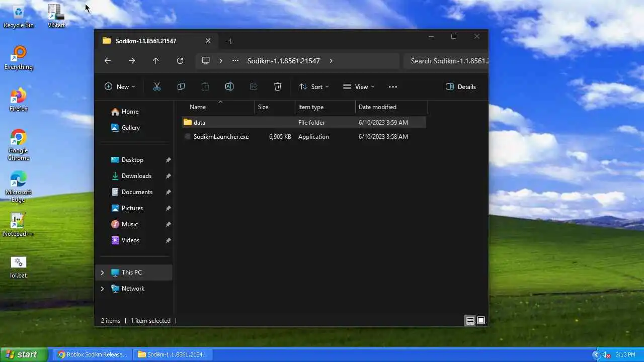Click the Share icon in the toolbar

[x=254, y=86]
